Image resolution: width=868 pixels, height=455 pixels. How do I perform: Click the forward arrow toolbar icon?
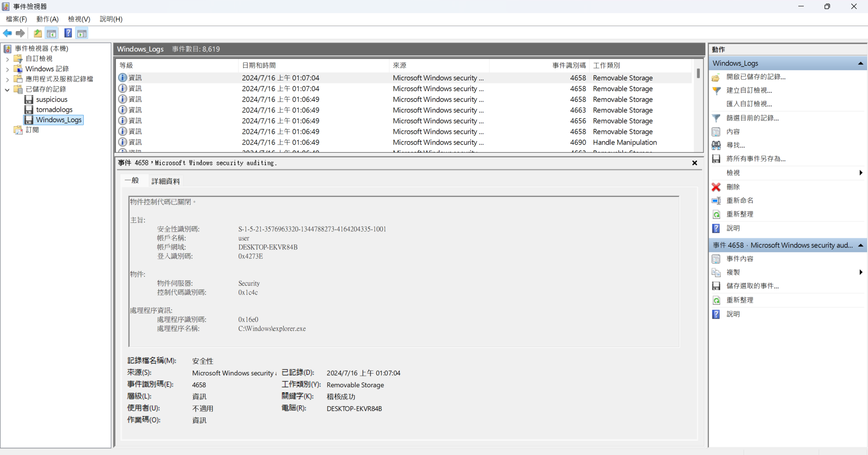point(20,33)
